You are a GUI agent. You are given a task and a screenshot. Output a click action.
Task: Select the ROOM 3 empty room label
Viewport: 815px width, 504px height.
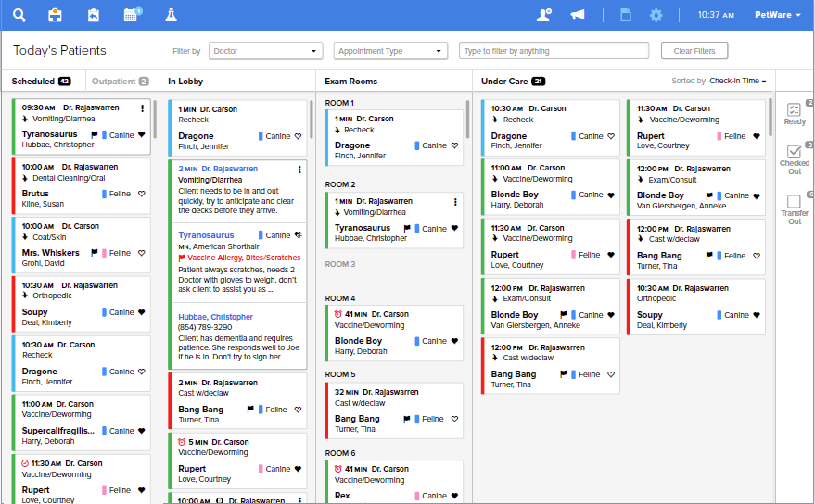340,264
